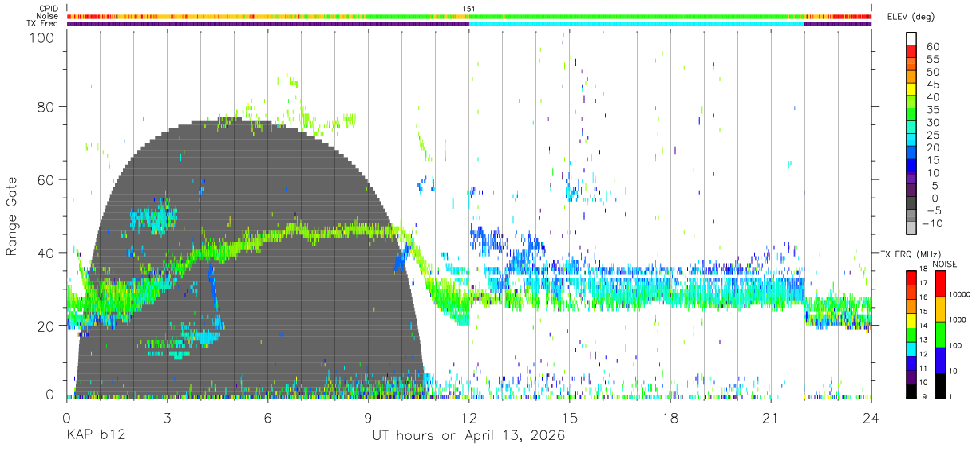The image size is (980, 452).
Task: Click the elevation legend value -5
Action: 933,210
